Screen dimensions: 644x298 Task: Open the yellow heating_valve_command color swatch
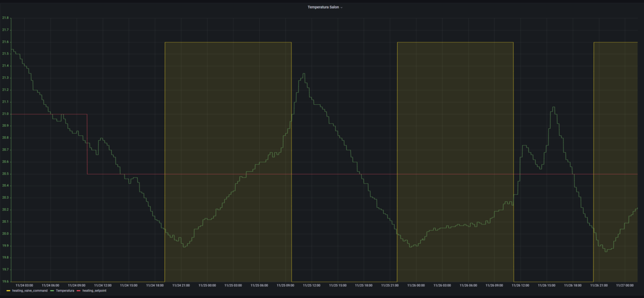(9, 290)
